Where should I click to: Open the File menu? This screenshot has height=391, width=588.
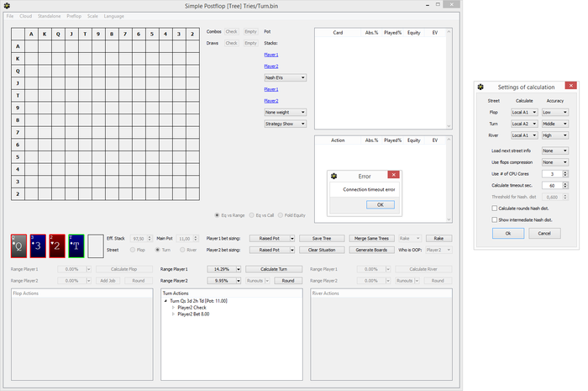(x=10, y=16)
